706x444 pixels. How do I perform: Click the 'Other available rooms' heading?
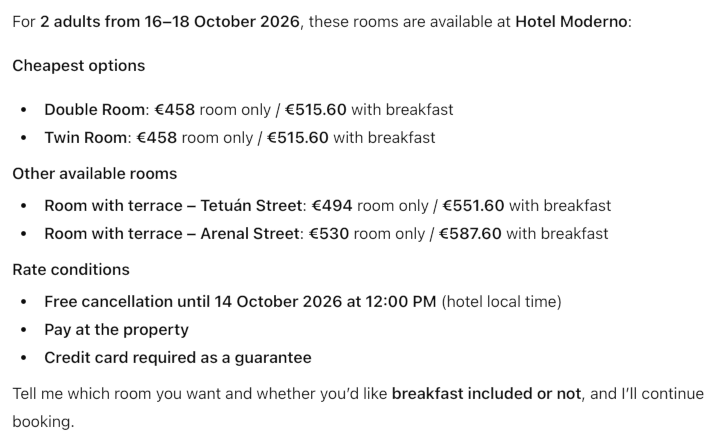coord(94,173)
